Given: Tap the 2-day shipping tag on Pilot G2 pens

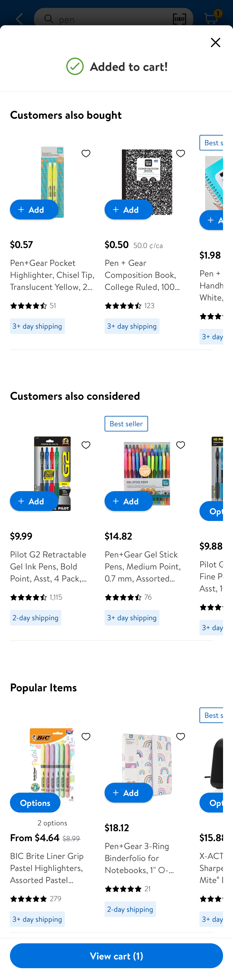Looking at the screenshot, I should point(35,617).
